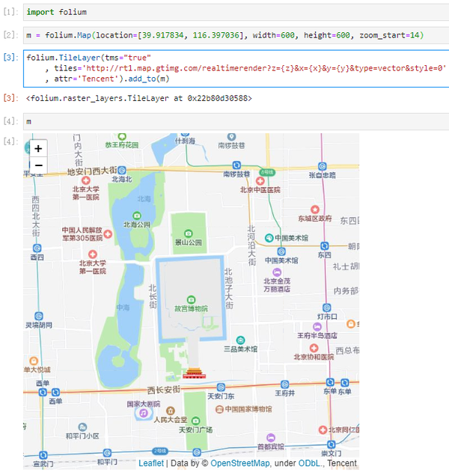Screen dimensions: 449x476
Task: Click the 中国人民解放军第305医院 hospital icon
Action: (108, 234)
